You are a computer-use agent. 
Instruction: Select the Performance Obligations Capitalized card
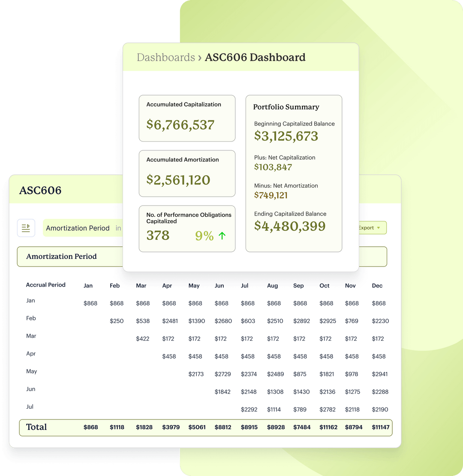(x=187, y=228)
